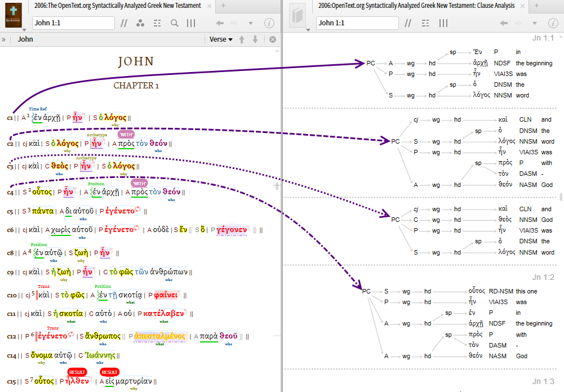Open the Clause Analysis resource icon menu
The height and width of the screenshot is (392, 564).
click(297, 15)
